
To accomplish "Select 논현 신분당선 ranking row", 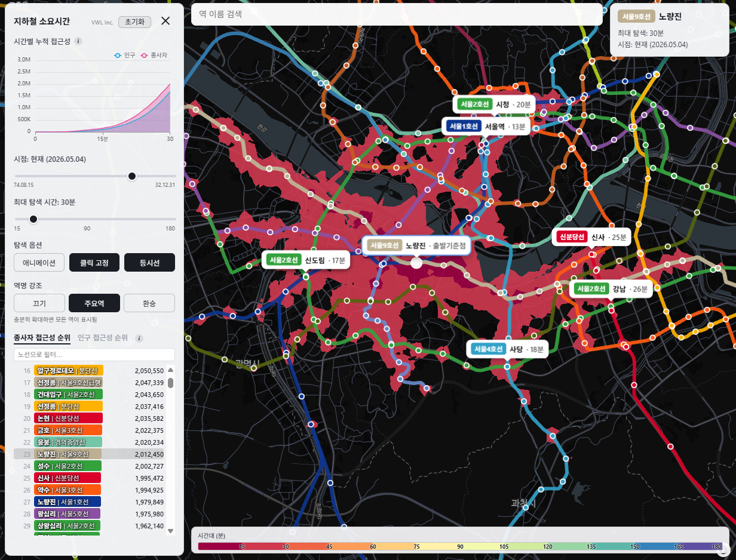I will pos(89,419).
